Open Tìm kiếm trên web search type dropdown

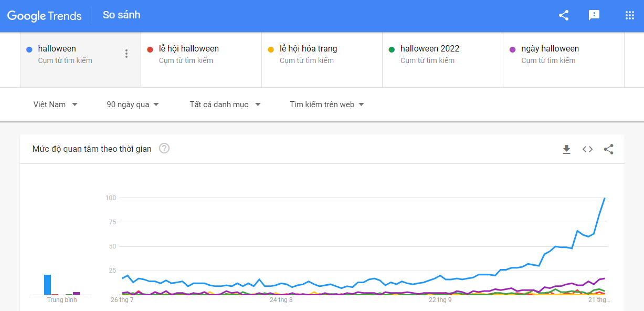(x=327, y=105)
